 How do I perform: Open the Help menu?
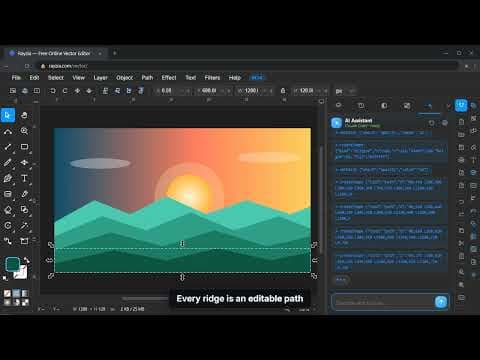pyautogui.click(x=235, y=78)
